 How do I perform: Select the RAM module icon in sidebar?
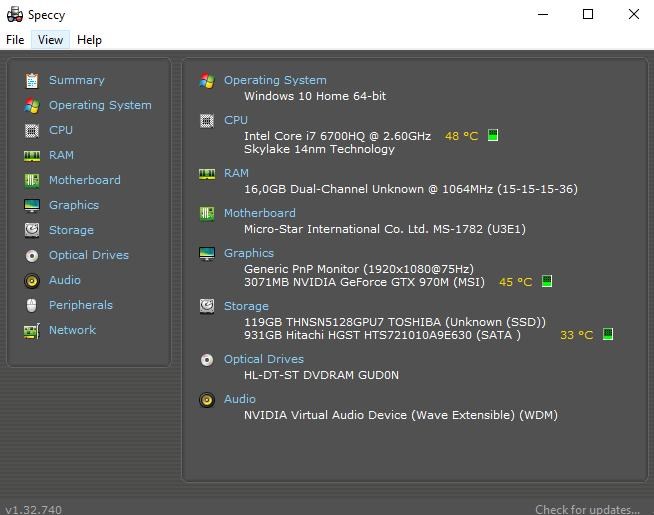32,155
